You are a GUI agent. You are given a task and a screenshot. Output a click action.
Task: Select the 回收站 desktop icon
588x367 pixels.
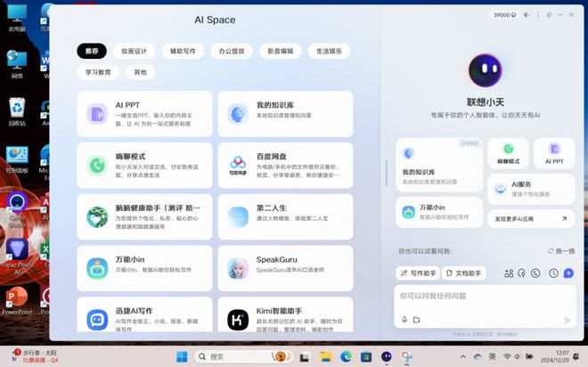tap(17, 111)
